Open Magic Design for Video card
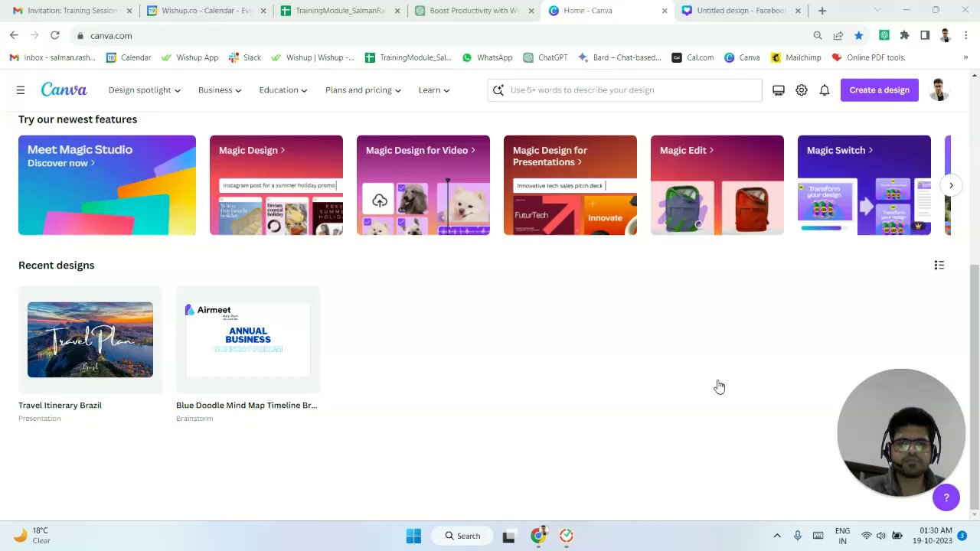This screenshot has height=551, width=980. [423, 185]
